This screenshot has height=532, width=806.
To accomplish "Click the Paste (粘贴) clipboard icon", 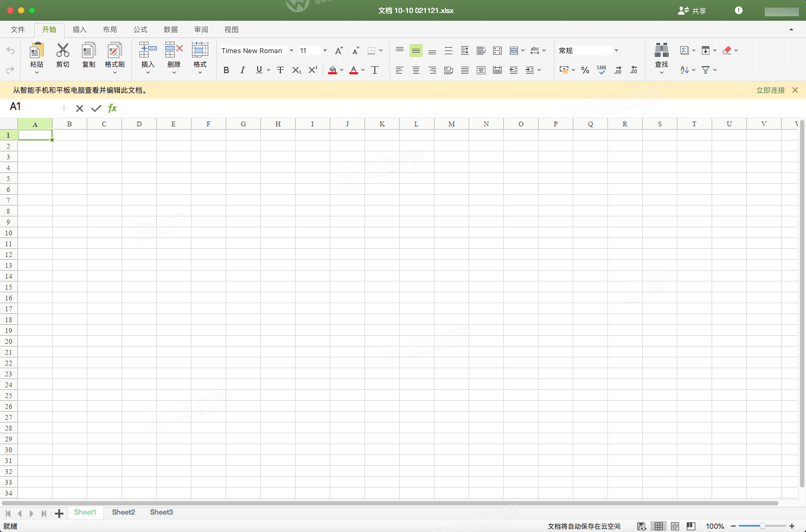I will click(x=36, y=51).
